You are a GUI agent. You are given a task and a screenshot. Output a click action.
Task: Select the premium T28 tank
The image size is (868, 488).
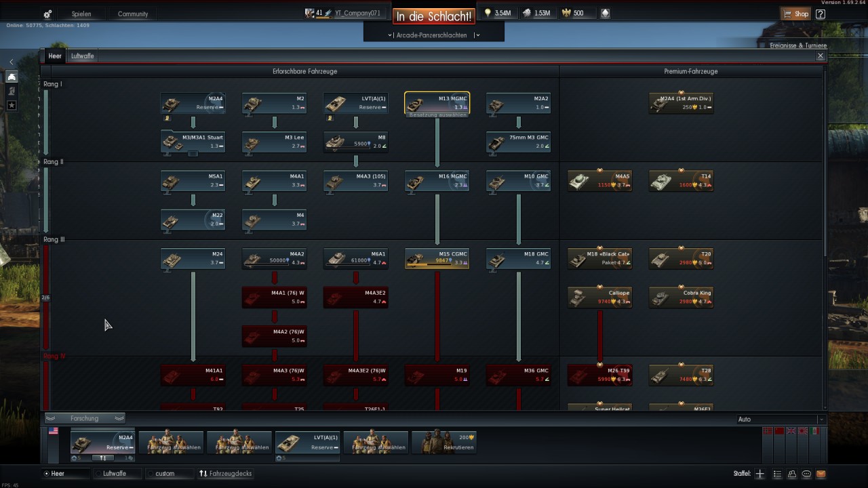681,375
